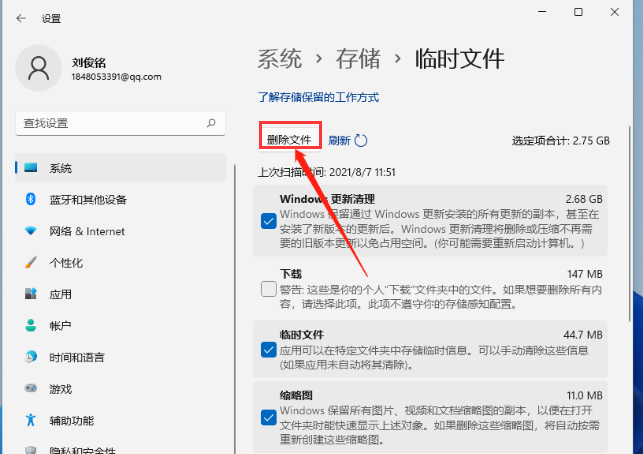Viewport: 643px width, 454px height.
Task: Open the Accounts (帐户) person icon
Action: coord(30,326)
